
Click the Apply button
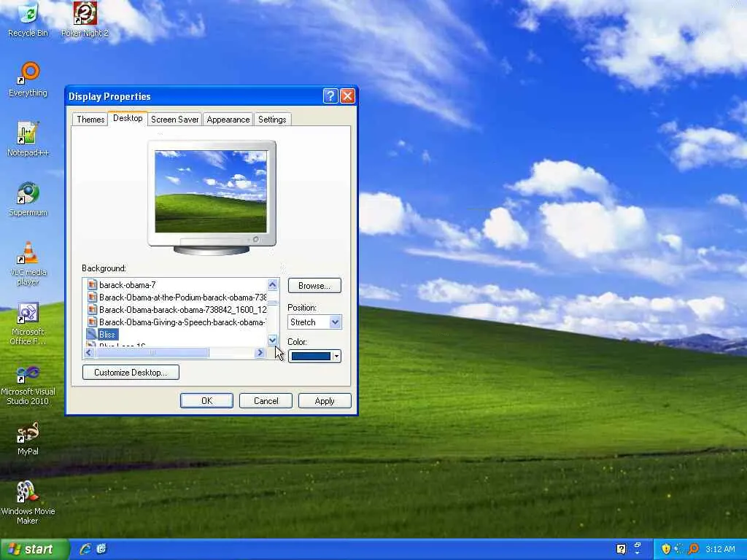tap(325, 401)
